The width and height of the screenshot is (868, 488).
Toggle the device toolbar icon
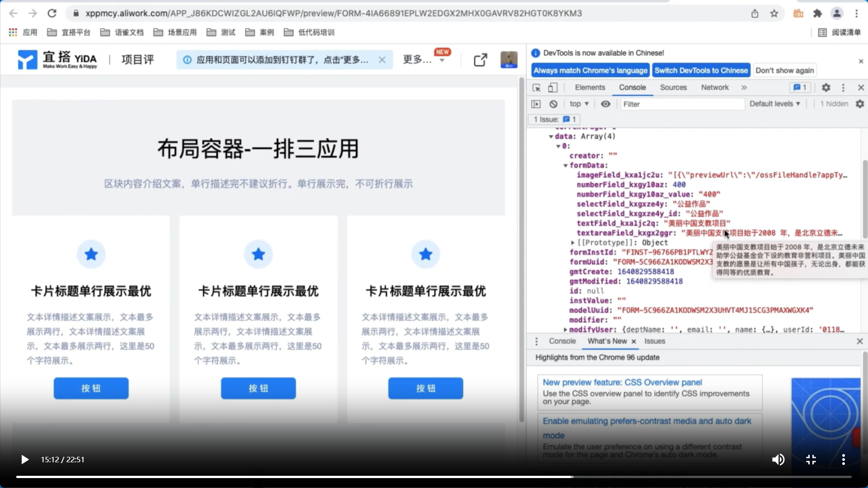pos(552,88)
